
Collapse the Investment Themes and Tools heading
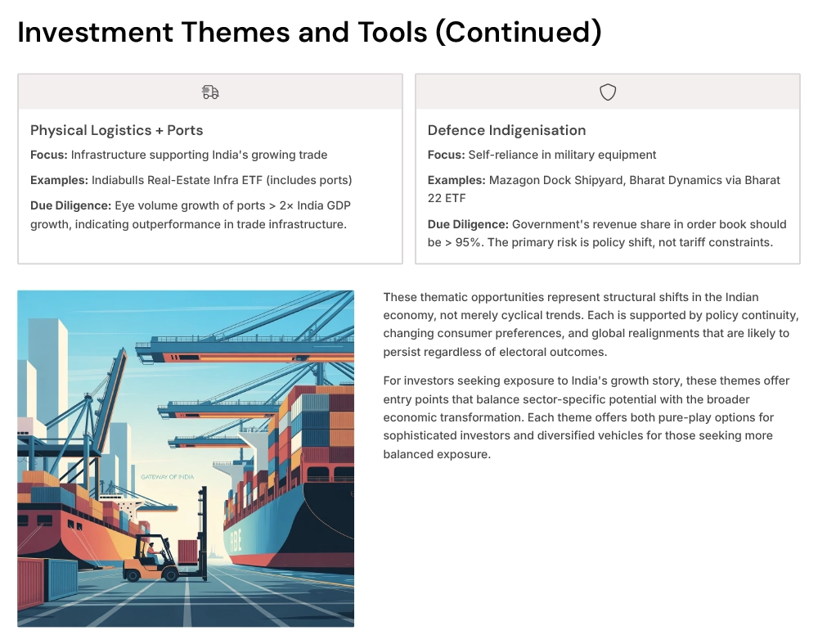[309, 32]
